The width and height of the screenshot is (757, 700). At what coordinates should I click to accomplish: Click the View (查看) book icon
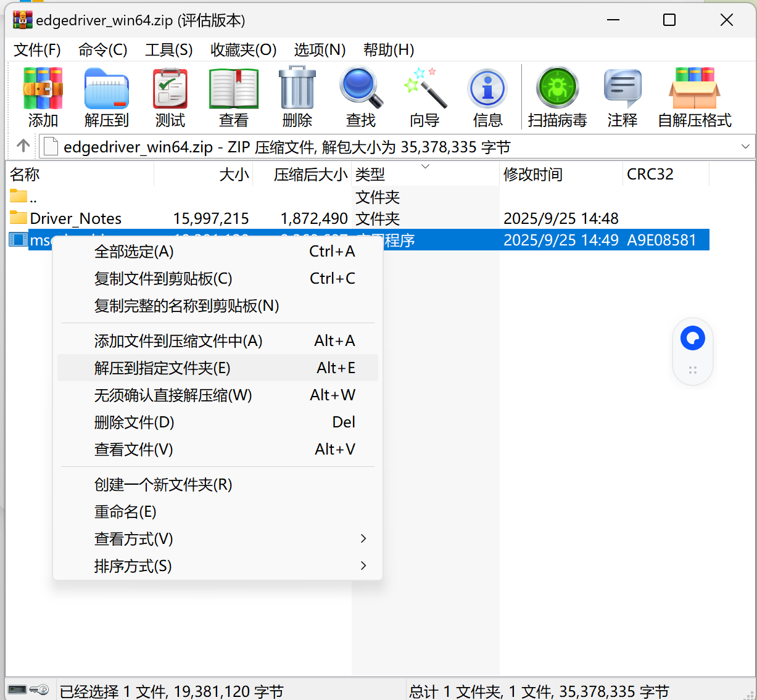coord(234,88)
